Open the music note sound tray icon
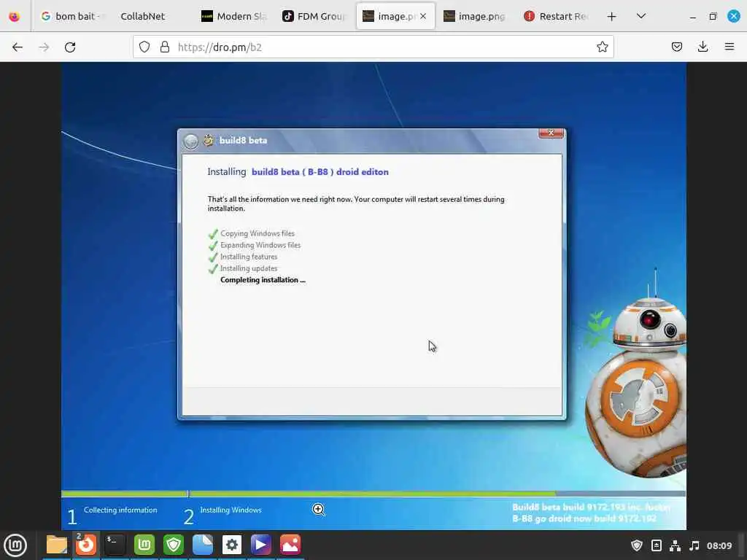This screenshot has height=560, width=747. coord(694,545)
